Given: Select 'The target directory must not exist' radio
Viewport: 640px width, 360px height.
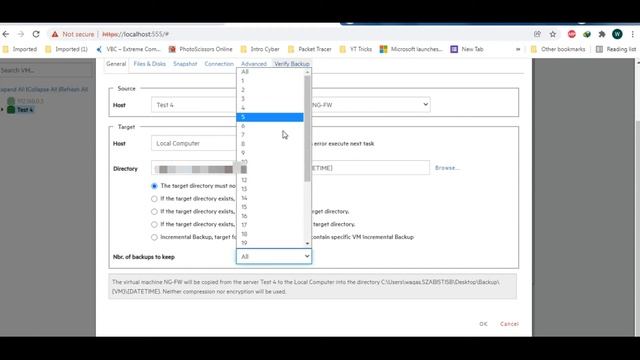Looking at the screenshot, I should point(154,186).
